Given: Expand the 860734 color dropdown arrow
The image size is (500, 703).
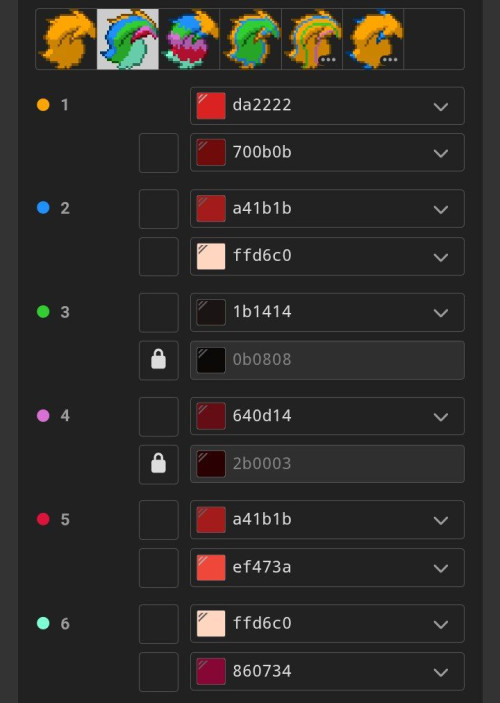Looking at the screenshot, I should (x=441, y=672).
